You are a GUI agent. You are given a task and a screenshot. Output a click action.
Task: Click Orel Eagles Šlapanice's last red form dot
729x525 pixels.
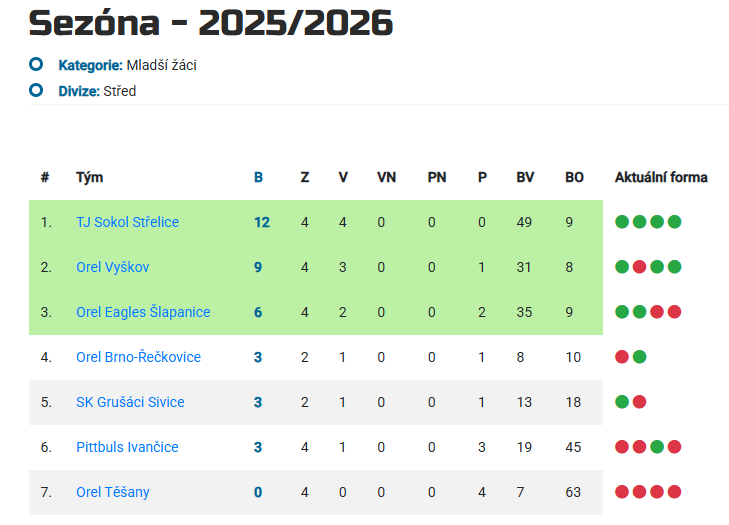pos(674,312)
